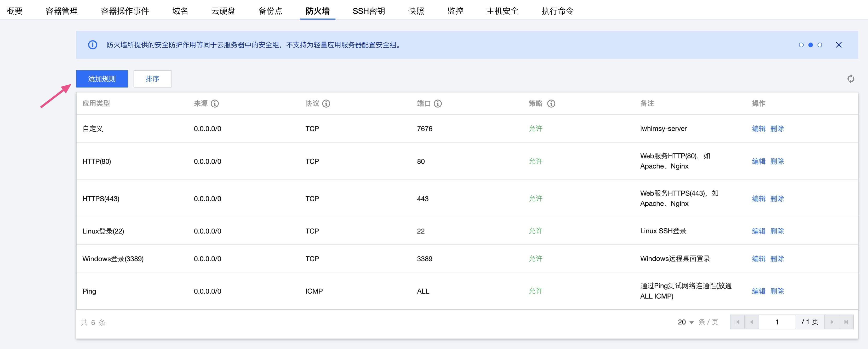
Task: Go to previous page arrow
Action: click(751, 322)
